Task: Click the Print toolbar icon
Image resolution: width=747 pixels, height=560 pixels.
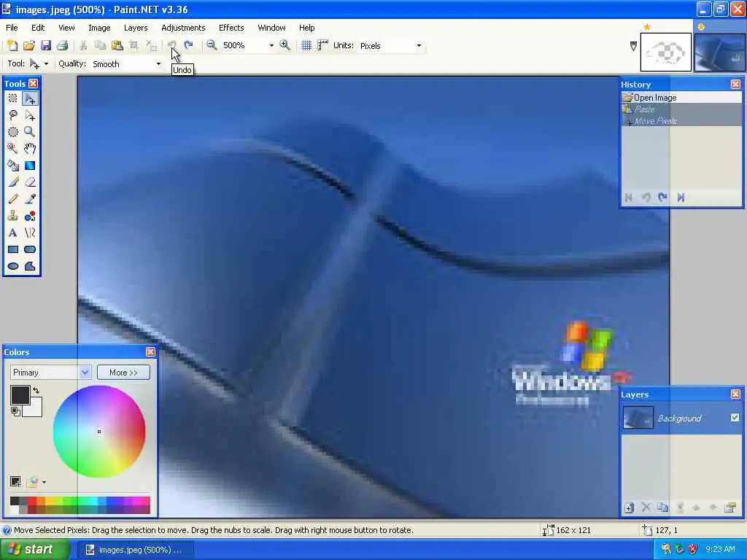Action: tap(63, 45)
